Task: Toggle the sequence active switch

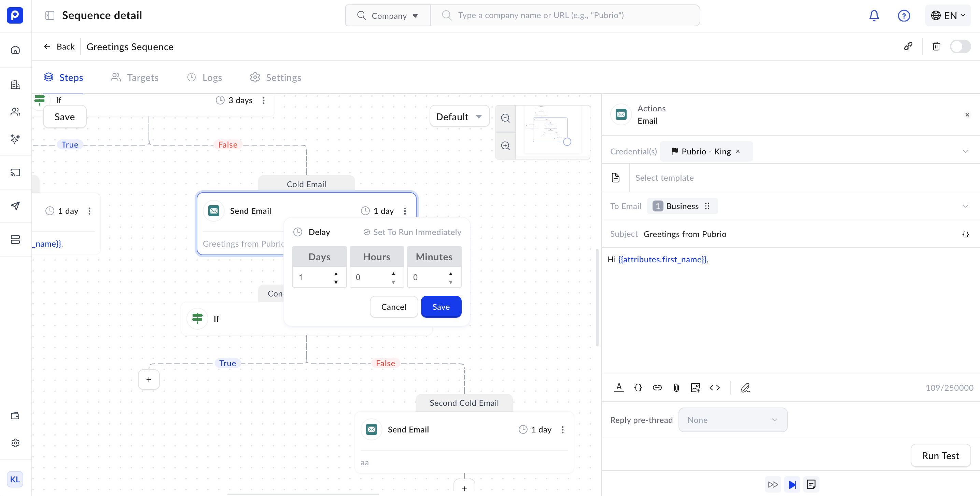Action: [x=960, y=46]
